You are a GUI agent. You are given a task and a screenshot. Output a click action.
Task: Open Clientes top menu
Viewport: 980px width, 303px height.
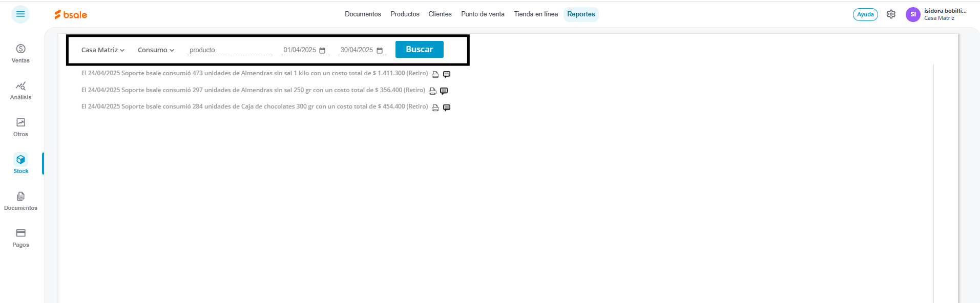tap(440, 14)
